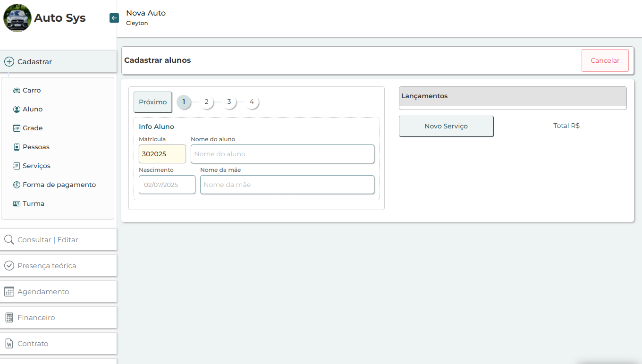Click the calendar grid icon beside Grade
The height and width of the screenshot is (364, 642).
click(17, 128)
